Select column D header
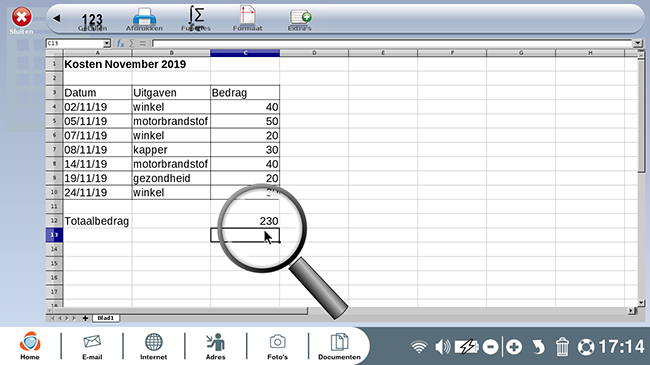This screenshot has height=365, width=650. [x=314, y=53]
